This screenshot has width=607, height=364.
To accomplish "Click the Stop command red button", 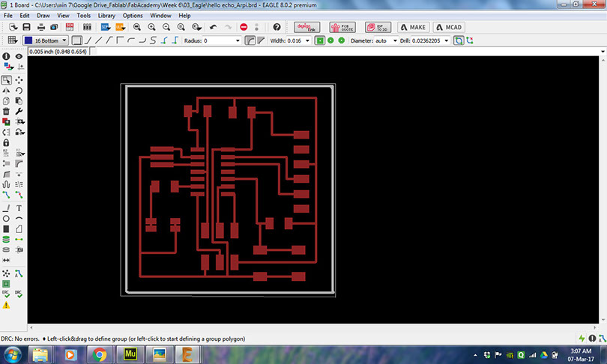I will pos(244,27).
